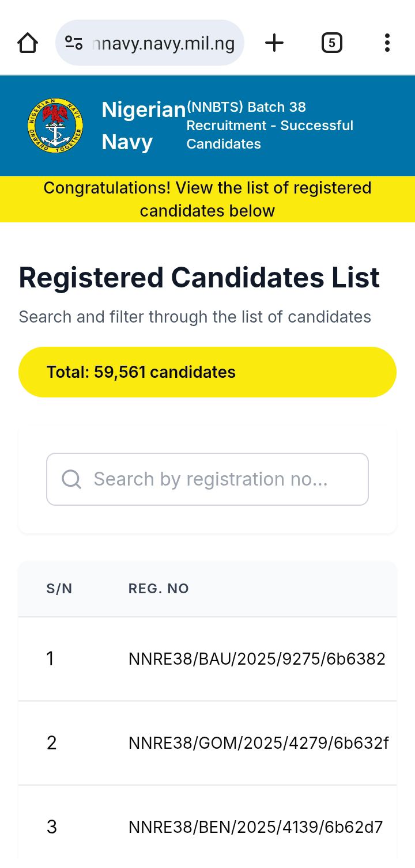Click the Batch 38 Recruitment header text

270,126
